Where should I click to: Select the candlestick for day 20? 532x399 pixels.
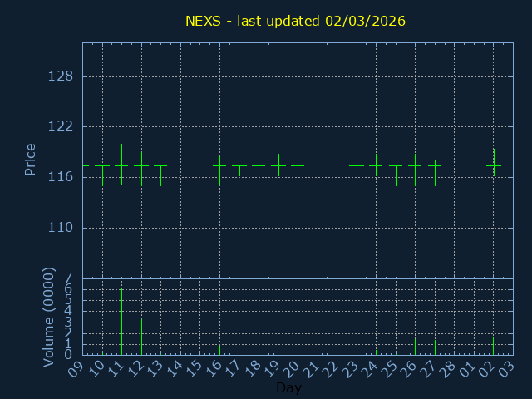pyautogui.click(x=298, y=165)
